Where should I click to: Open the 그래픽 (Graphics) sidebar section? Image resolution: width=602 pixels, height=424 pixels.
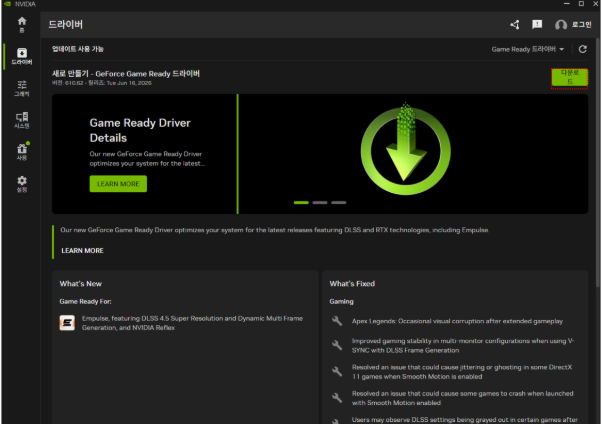pos(22,88)
